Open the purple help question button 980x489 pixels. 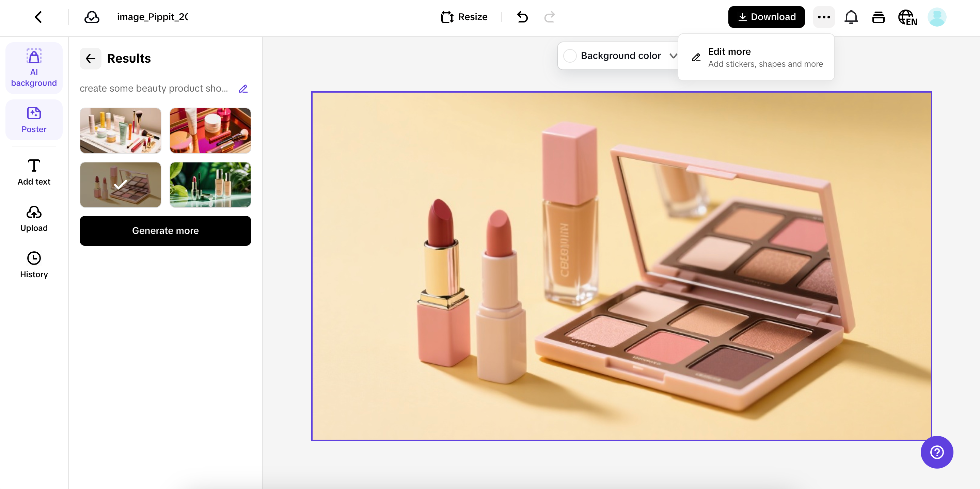(x=936, y=452)
